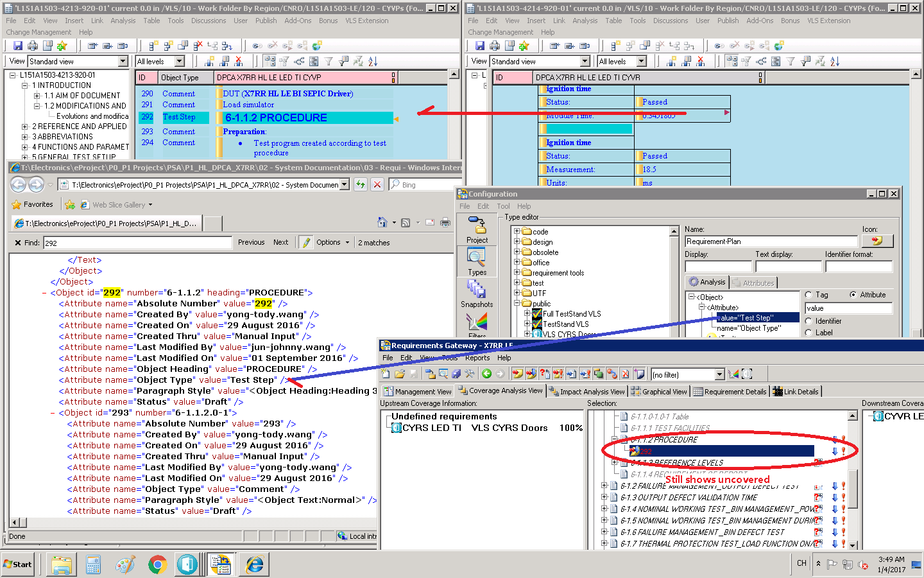The image size is (924, 578).
Task: Switch to Management View tab
Action: pos(417,391)
